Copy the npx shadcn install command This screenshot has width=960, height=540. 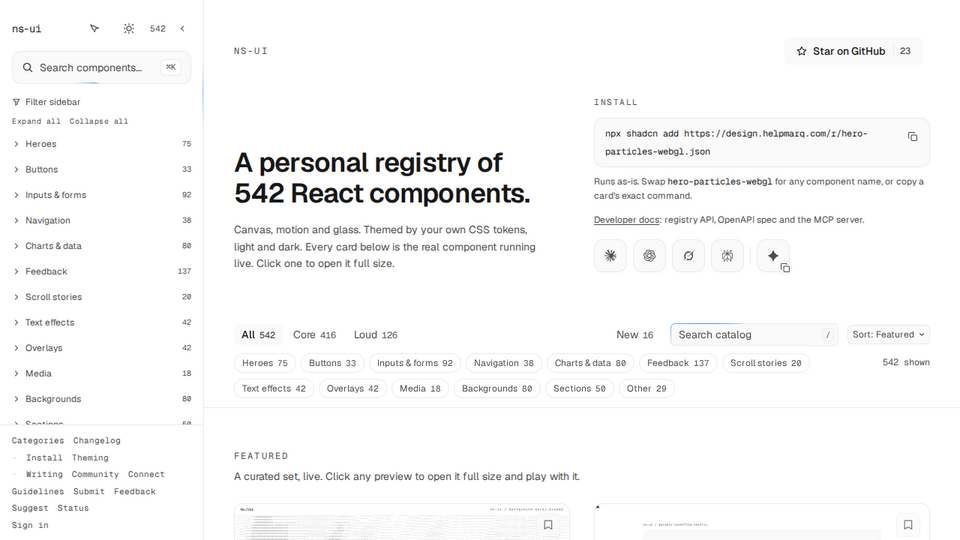[x=912, y=137]
